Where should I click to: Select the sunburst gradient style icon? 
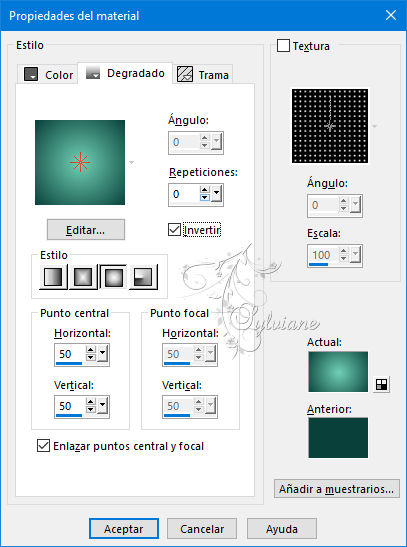pyautogui.click(x=114, y=277)
